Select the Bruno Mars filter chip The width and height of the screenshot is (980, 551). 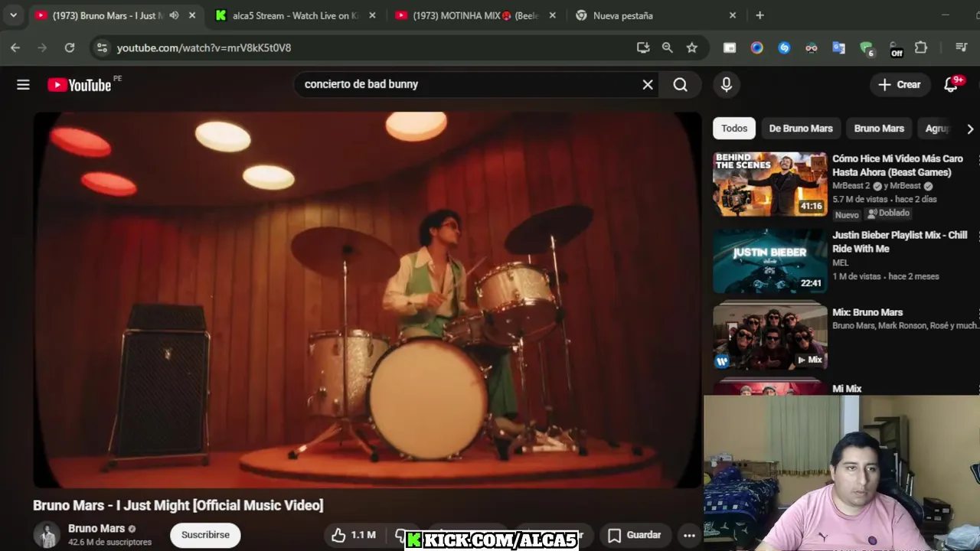[879, 129]
